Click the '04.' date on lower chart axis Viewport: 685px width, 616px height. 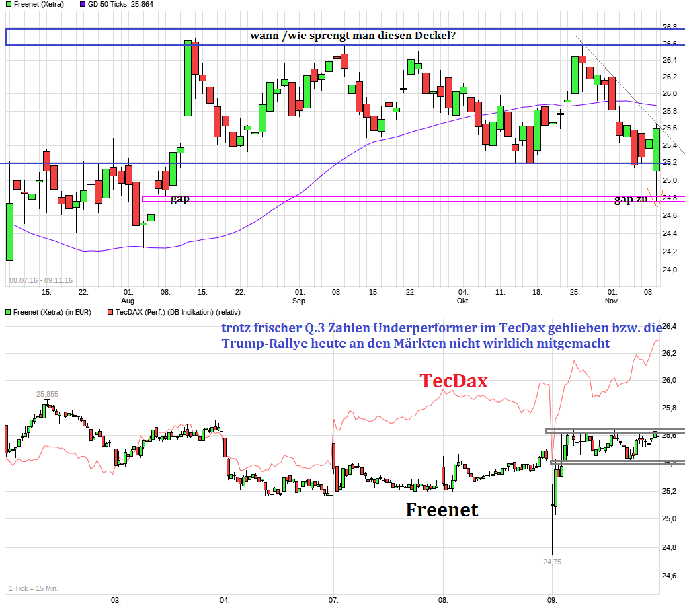click(x=225, y=601)
